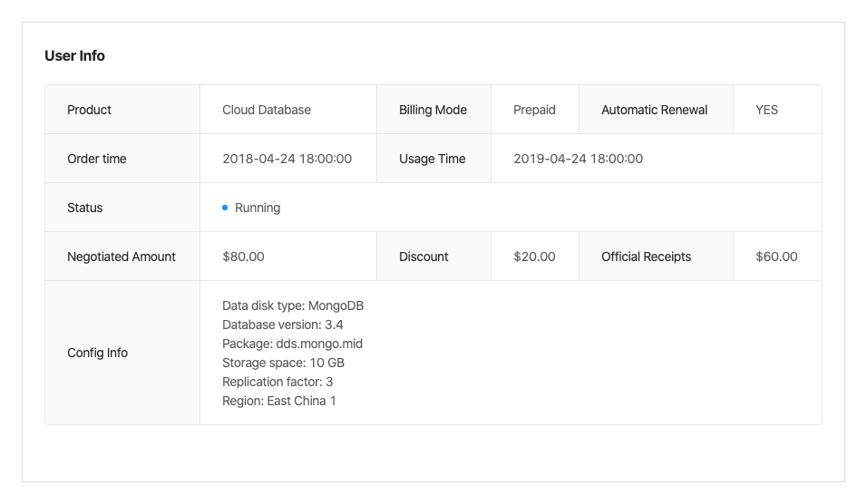The height and width of the screenshot is (504, 867).
Task: Click the Cloud Database value
Action: pos(267,110)
